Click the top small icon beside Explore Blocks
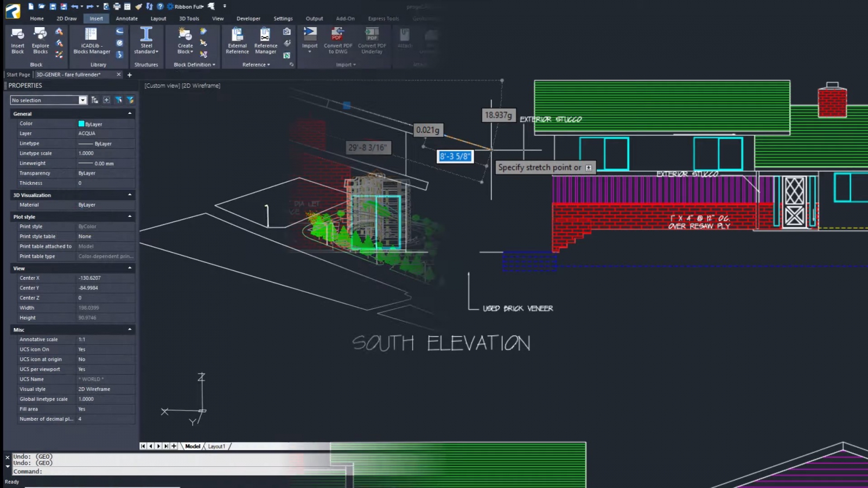The height and width of the screenshot is (488, 868). point(59,31)
